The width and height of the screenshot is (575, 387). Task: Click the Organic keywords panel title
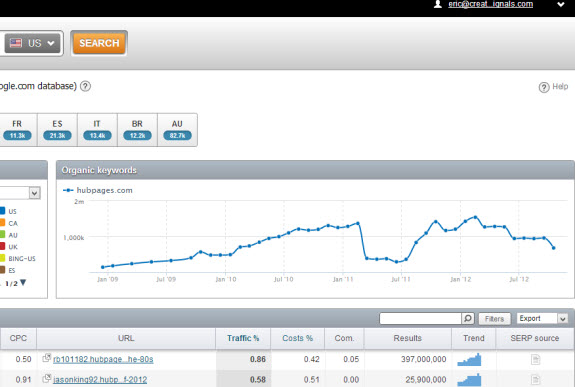point(99,170)
